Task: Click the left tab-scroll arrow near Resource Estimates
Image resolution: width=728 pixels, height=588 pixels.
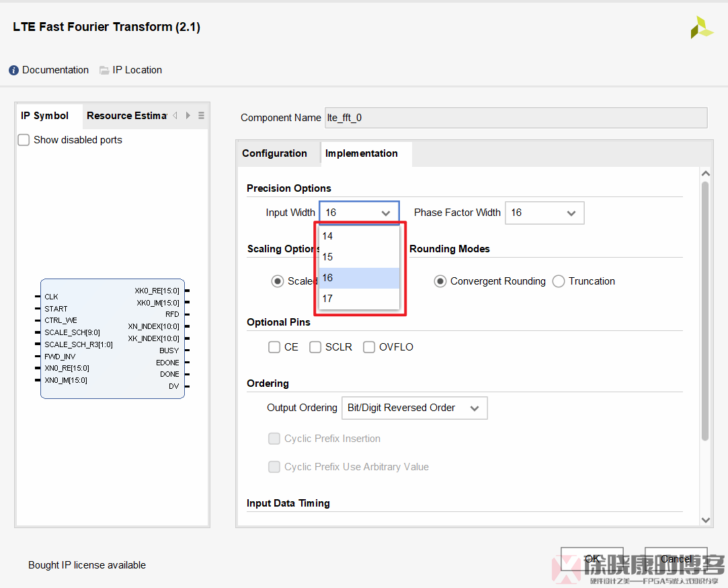Action: (174, 115)
